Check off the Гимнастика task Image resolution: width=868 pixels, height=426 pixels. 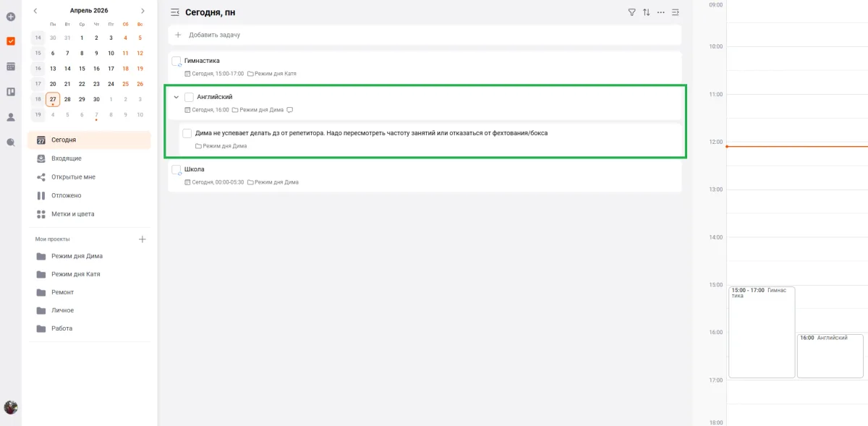[176, 61]
